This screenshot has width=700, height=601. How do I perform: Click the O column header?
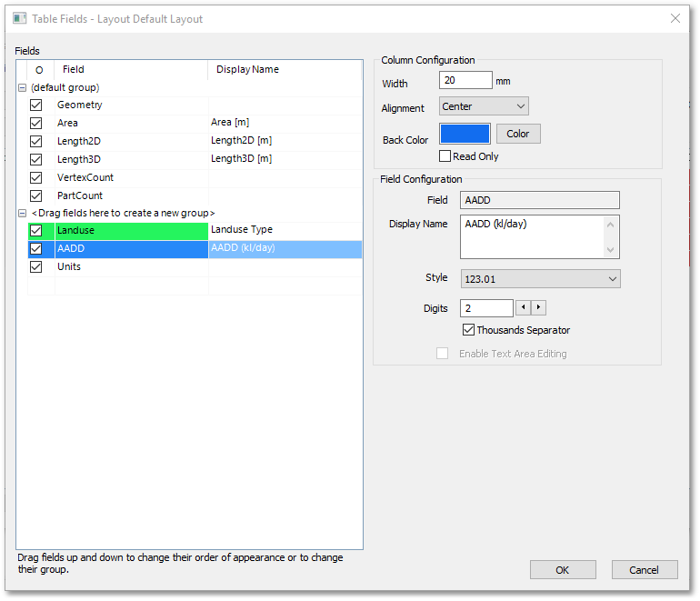39,70
